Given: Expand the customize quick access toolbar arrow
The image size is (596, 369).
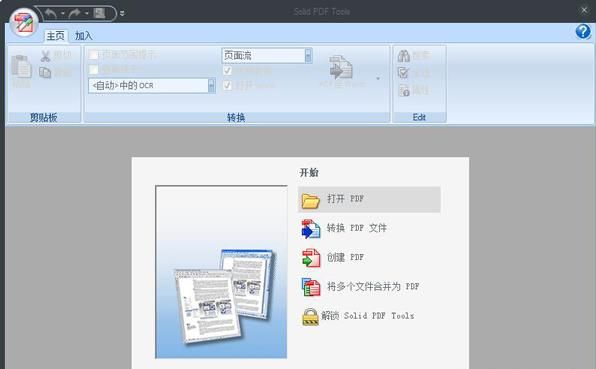Looking at the screenshot, I should [x=122, y=13].
